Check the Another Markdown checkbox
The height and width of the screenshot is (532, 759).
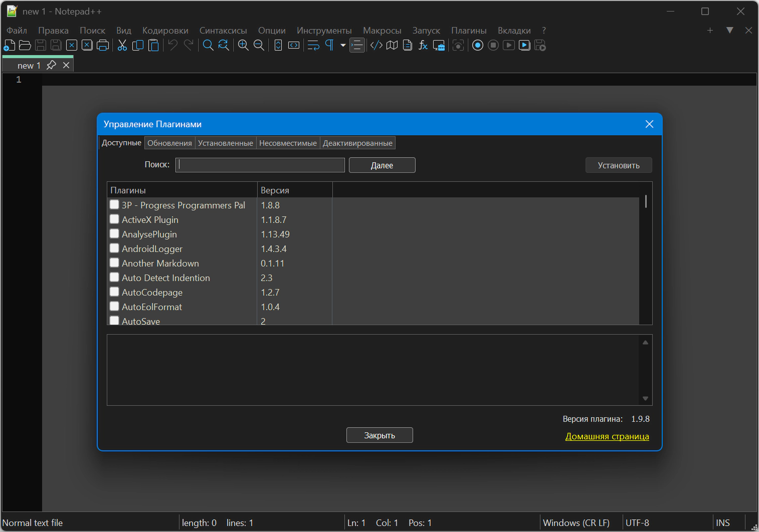(114, 262)
